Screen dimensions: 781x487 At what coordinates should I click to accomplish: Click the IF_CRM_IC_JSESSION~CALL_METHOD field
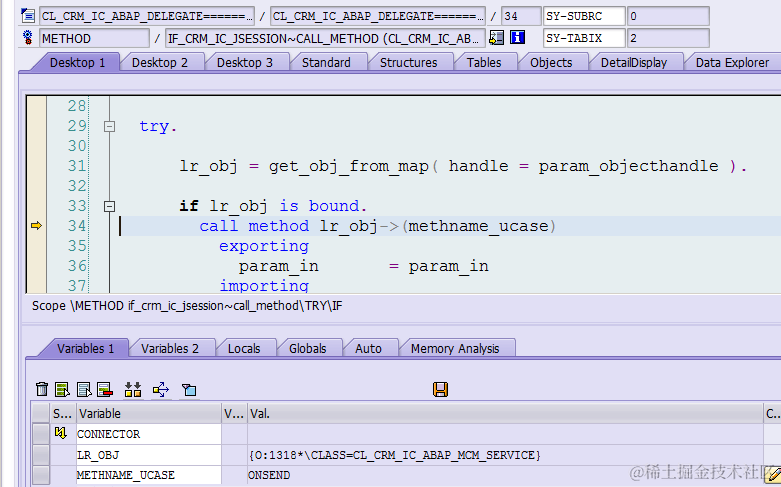[325, 38]
